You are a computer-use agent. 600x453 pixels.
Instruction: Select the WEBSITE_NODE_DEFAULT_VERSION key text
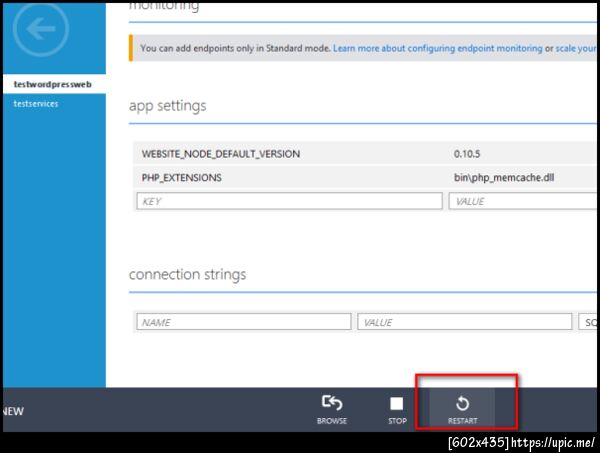click(221, 154)
